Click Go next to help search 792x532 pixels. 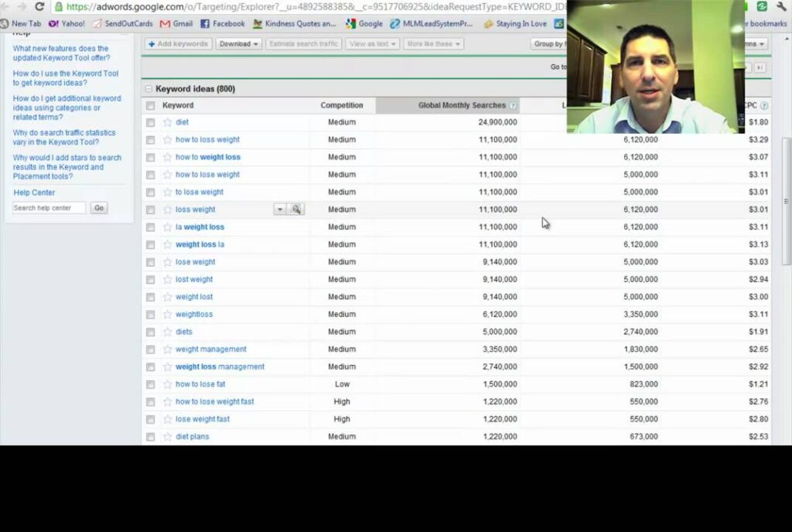tap(99, 208)
